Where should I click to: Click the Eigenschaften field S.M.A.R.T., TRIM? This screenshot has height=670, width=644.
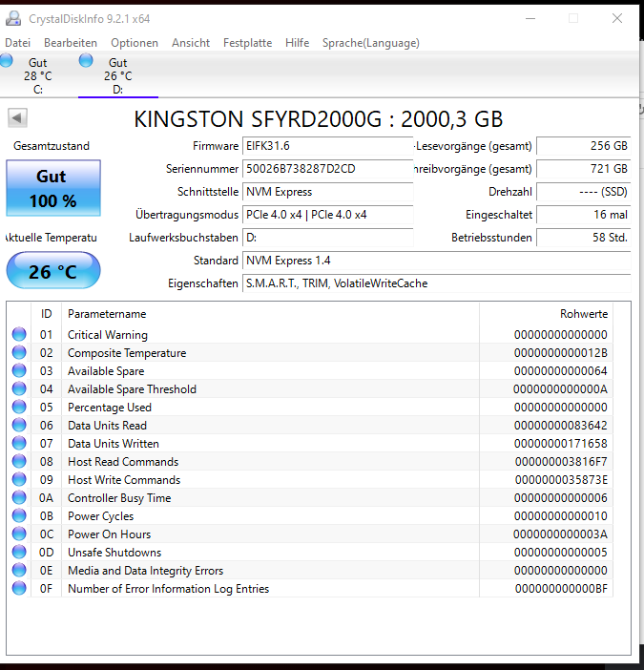[436, 283]
